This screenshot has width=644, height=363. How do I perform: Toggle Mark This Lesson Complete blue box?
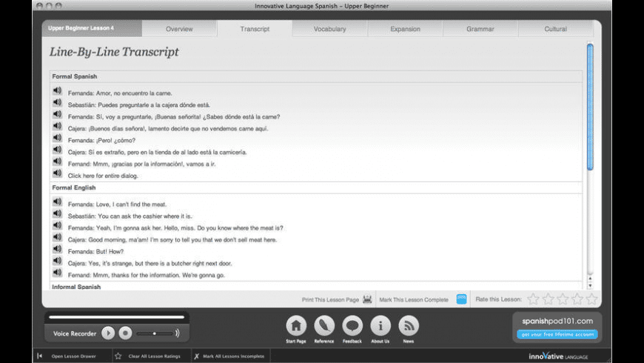(x=461, y=299)
